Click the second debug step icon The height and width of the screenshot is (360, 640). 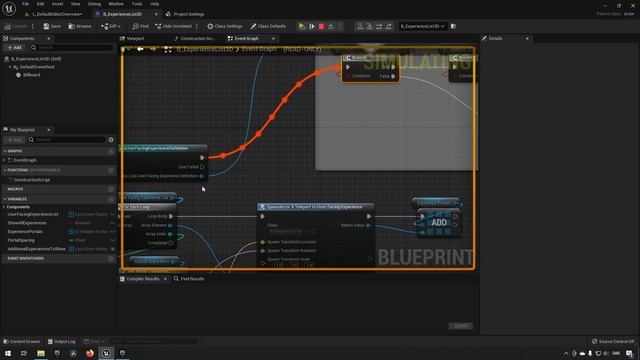[x=369, y=26]
